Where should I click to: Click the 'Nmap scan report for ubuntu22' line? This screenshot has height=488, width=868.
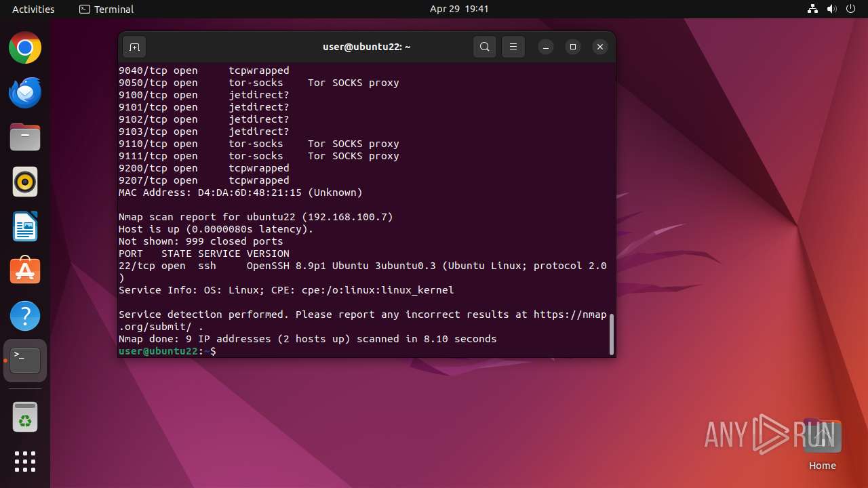click(x=256, y=217)
